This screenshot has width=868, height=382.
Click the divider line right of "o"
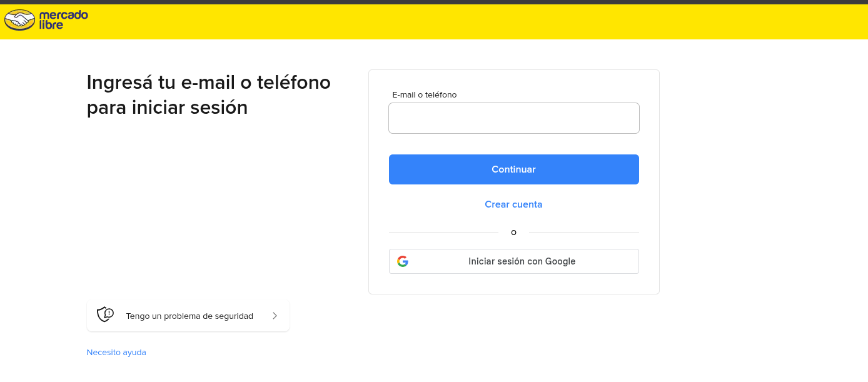[583, 233]
